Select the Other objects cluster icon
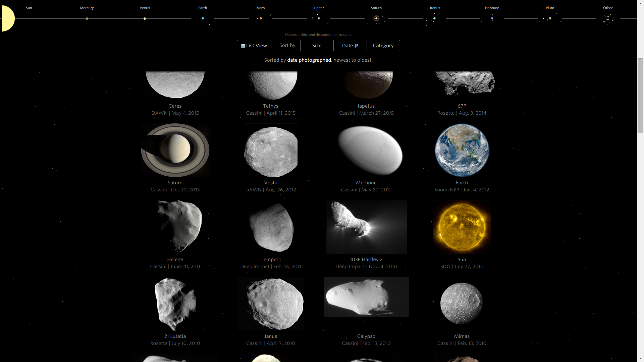Viewport: 644px width, 362px height. (x=608, y=19)
